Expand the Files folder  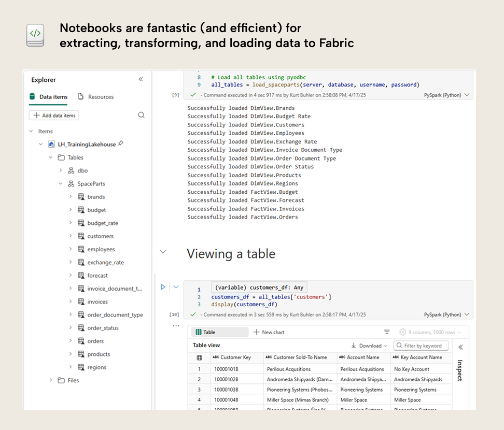click(51, 380)
